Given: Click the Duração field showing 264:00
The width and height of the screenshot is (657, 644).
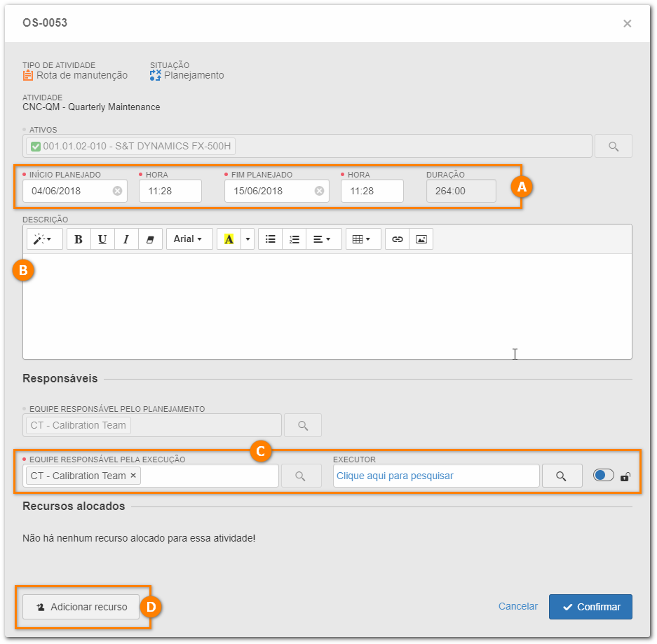Looking at the screenshot, I should (x=461, y=191).
